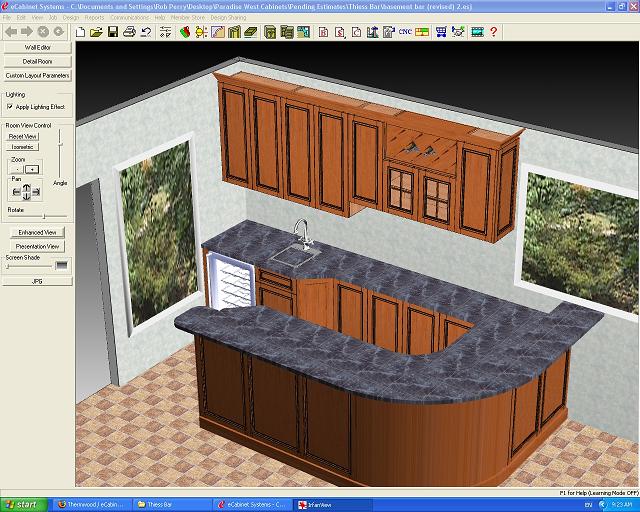Switch to Isometric view
Viewport: 640px width, 512px height.
tap(23, 147)
